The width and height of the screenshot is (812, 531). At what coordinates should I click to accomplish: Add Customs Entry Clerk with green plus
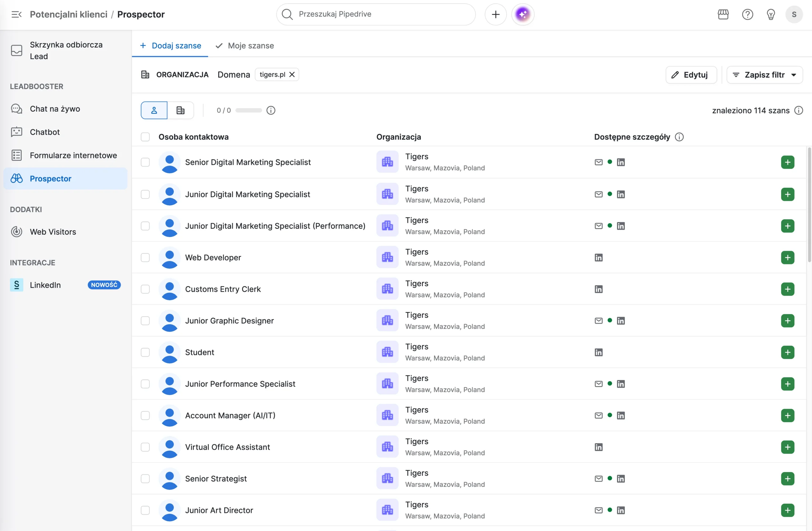[x=788, y=289]
